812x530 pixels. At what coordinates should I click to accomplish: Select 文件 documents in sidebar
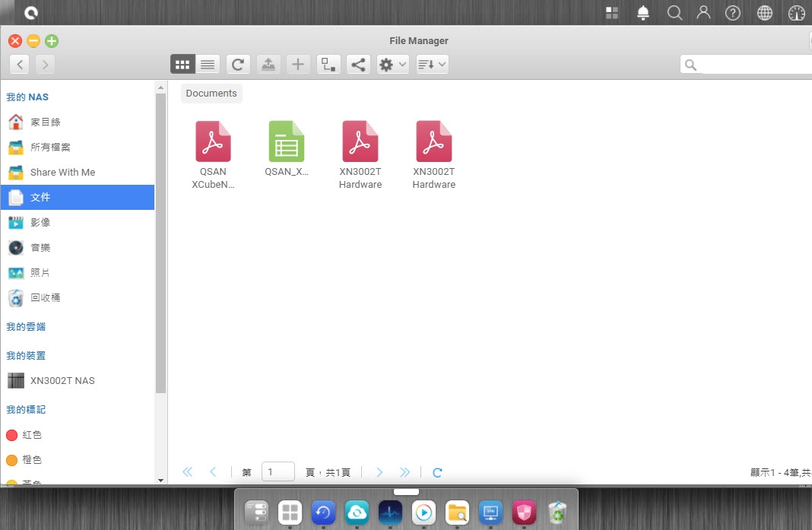tap(78, 198)
